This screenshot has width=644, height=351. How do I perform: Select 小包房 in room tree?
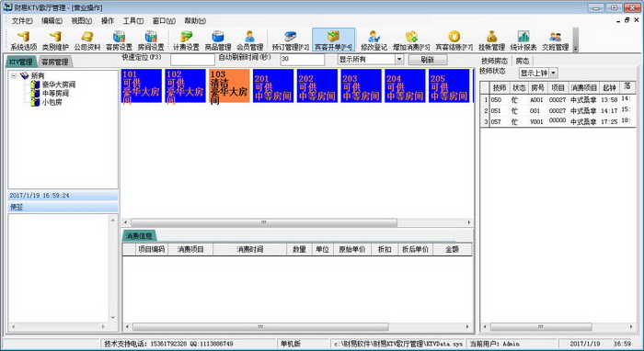[52, 102]
